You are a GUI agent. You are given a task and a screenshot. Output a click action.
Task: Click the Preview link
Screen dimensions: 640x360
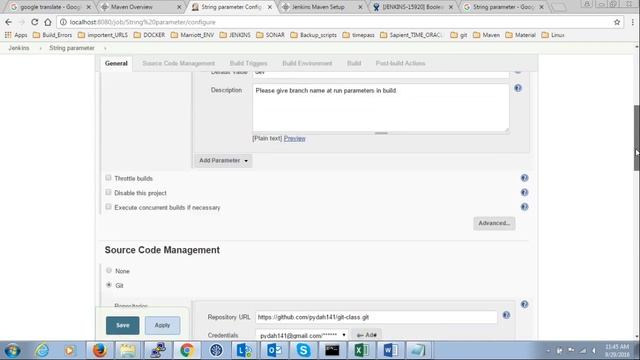pos(294,139)
